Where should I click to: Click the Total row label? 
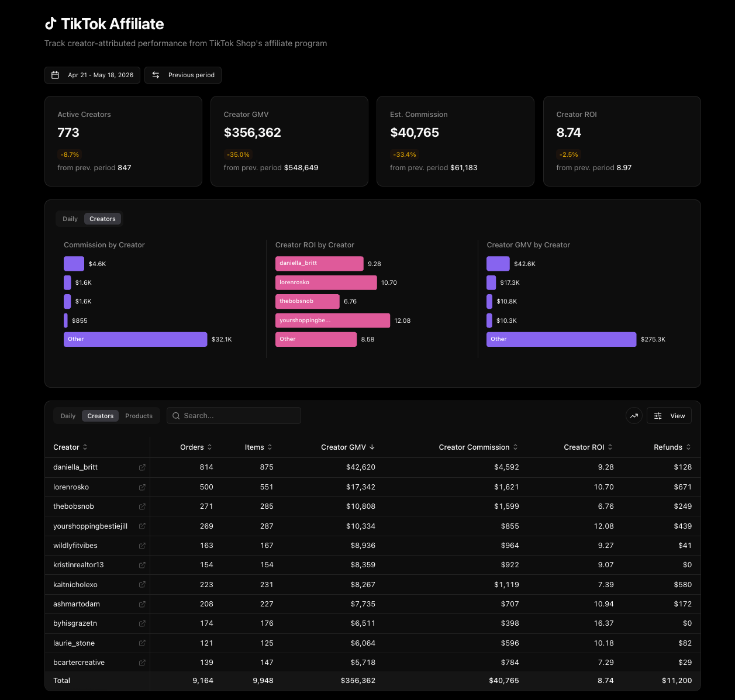tap(61, 681)
